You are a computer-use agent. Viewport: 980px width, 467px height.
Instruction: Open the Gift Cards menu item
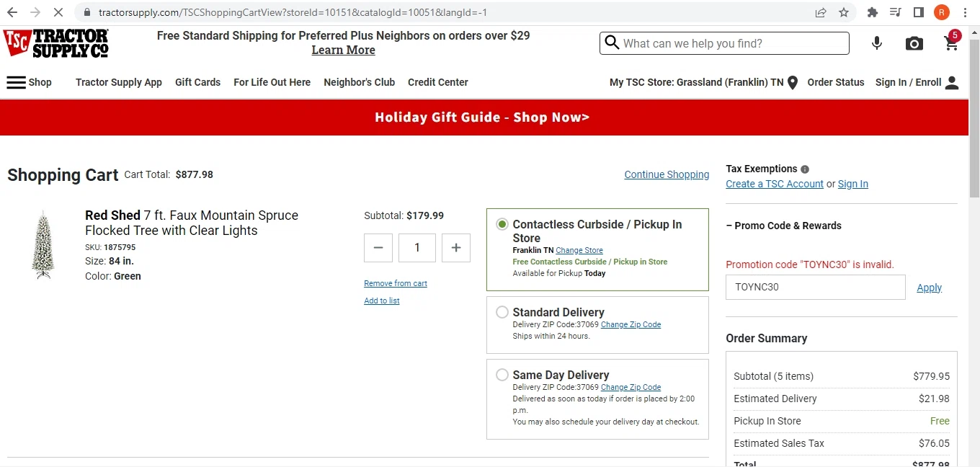coord(198,82)
